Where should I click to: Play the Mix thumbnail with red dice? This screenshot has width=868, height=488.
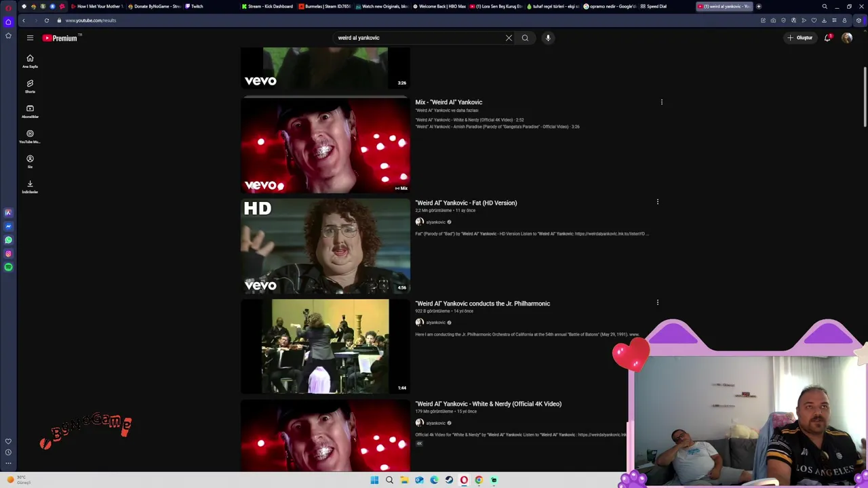coord(325,145)
